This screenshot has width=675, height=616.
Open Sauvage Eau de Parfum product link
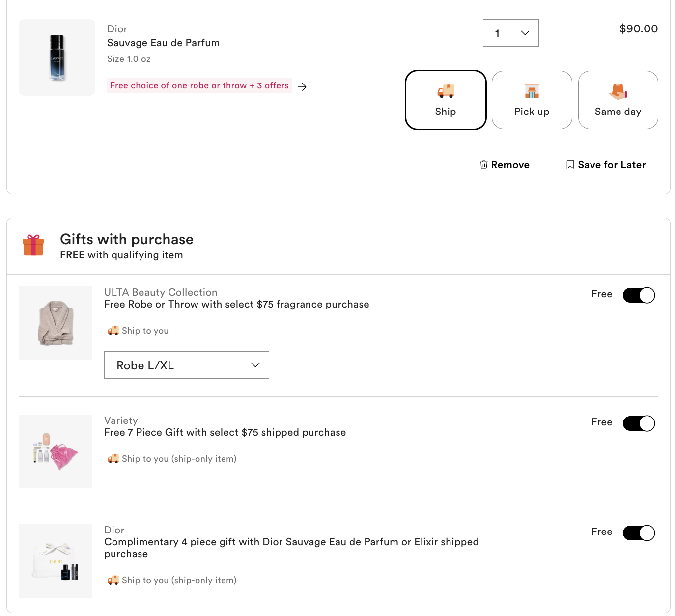[x=163, y=43]
